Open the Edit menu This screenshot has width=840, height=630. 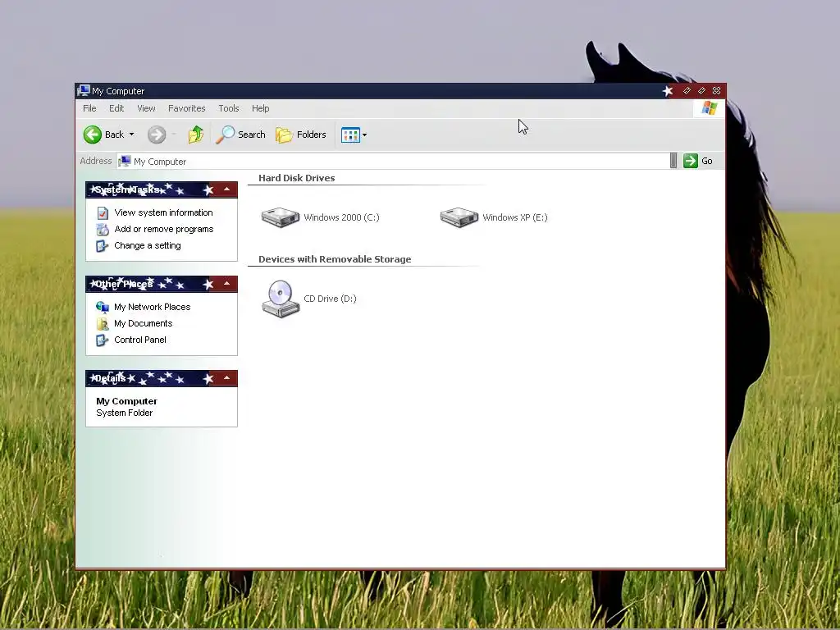click(x=116, y=108)
